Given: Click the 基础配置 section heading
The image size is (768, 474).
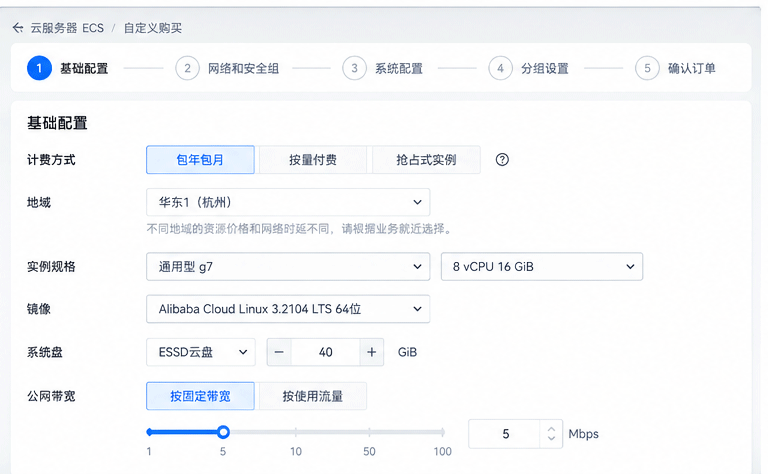Looking at the screenshot, I should (x=57, y=123).
